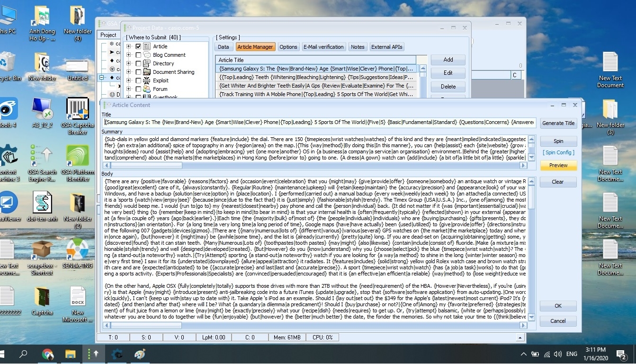This screenshot has height=364, width=636.
Task: Open New Microsoft docx file
Action: 78,304
